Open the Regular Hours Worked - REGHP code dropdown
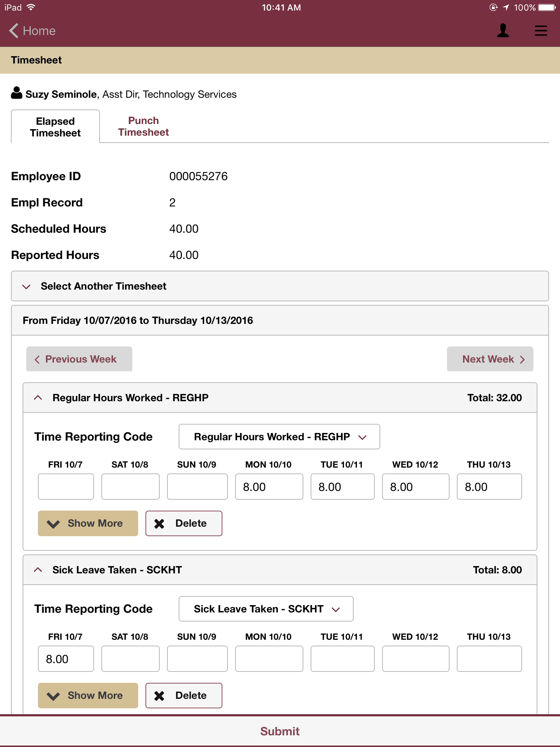 click(279, 437)
